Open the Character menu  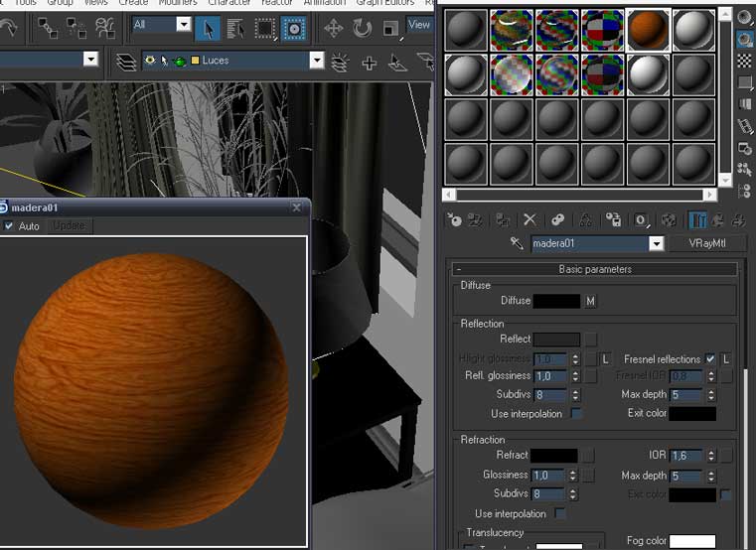229,2
